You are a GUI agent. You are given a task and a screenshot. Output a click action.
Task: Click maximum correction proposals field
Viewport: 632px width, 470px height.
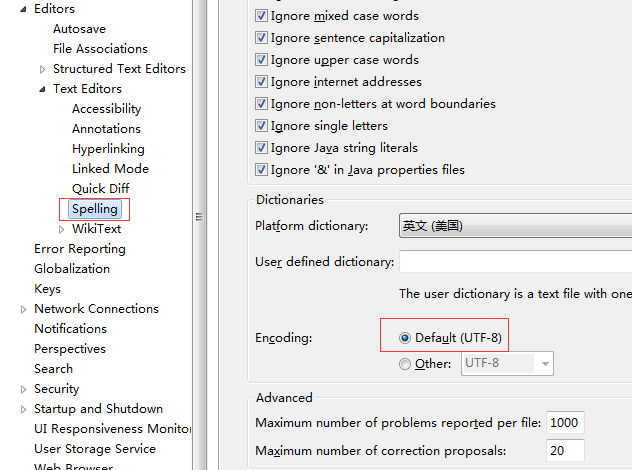[565, 450]
